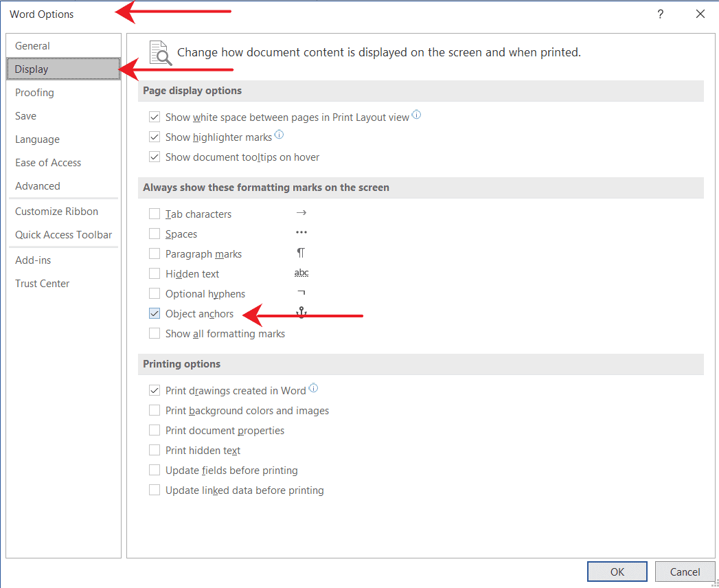Enable Optional hyphens checkbox

(155, 294)
